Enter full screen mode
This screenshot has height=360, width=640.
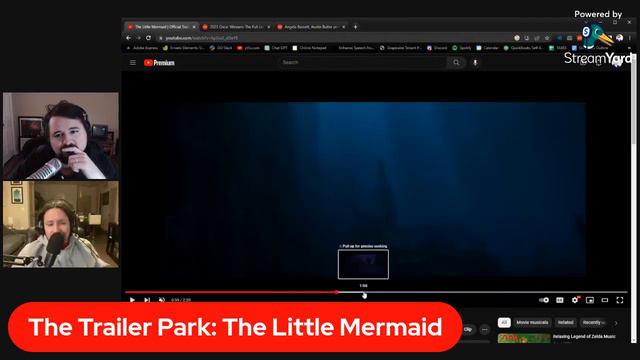620,300
